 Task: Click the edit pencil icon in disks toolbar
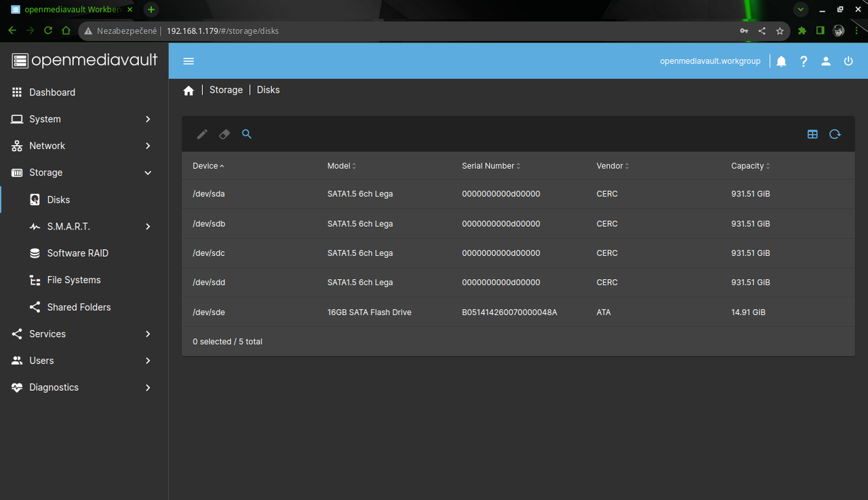(x=202, y=134)
